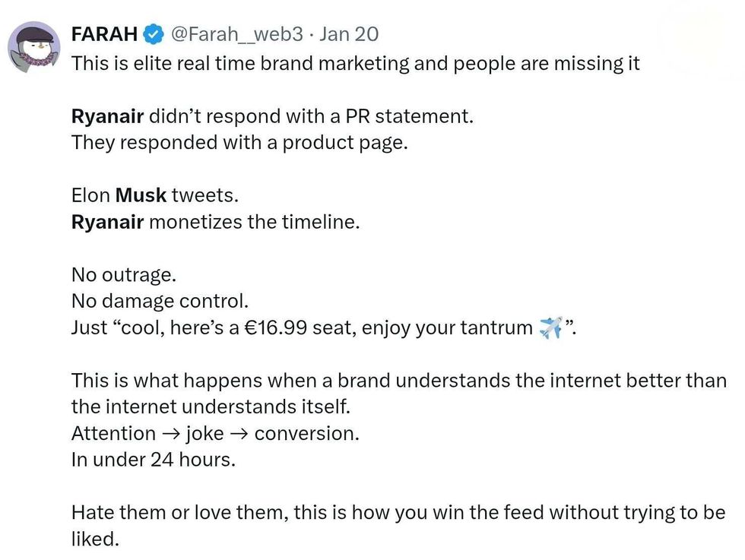Open the FARAH display name

click(104, 35)
